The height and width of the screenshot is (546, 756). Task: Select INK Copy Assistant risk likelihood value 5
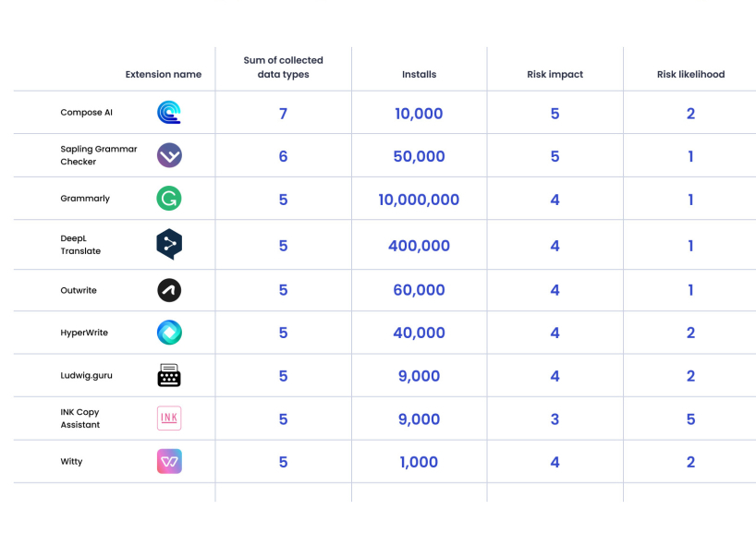click(x=690, y=419)
